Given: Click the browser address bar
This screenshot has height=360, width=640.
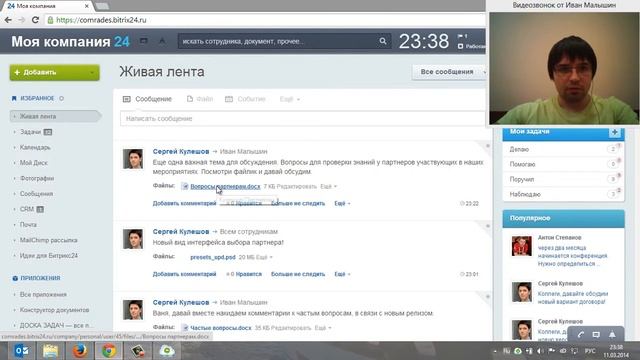Looking at the screenshot, I should [265, 20].
